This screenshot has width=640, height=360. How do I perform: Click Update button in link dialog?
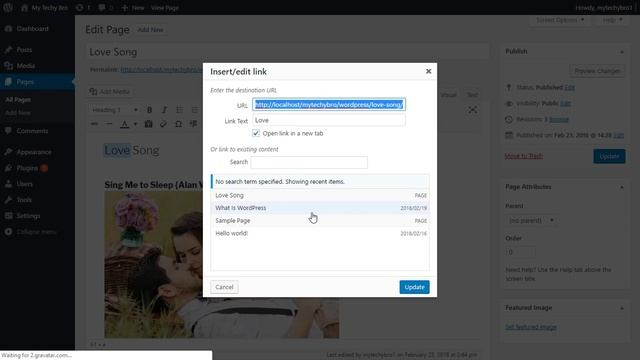[x=414, y=287]
